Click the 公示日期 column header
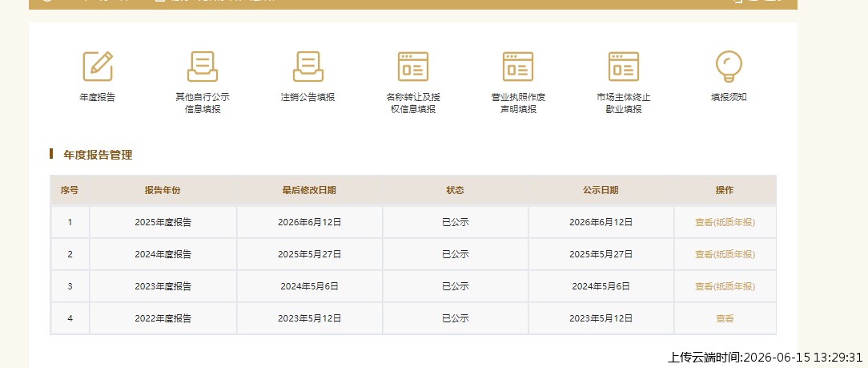Viewport: 868px width, 368px height. pyautogui.click(x=601, y=190)
